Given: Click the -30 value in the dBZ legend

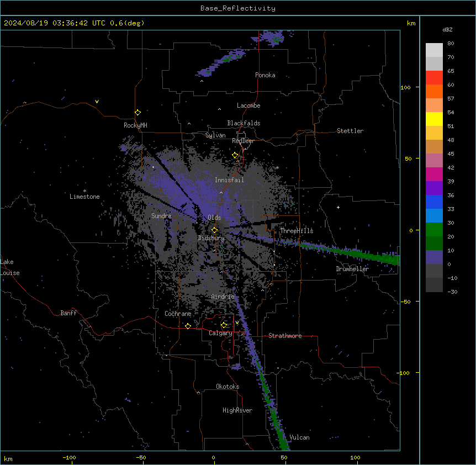Looking at the screenshot, I should (452, 292).
